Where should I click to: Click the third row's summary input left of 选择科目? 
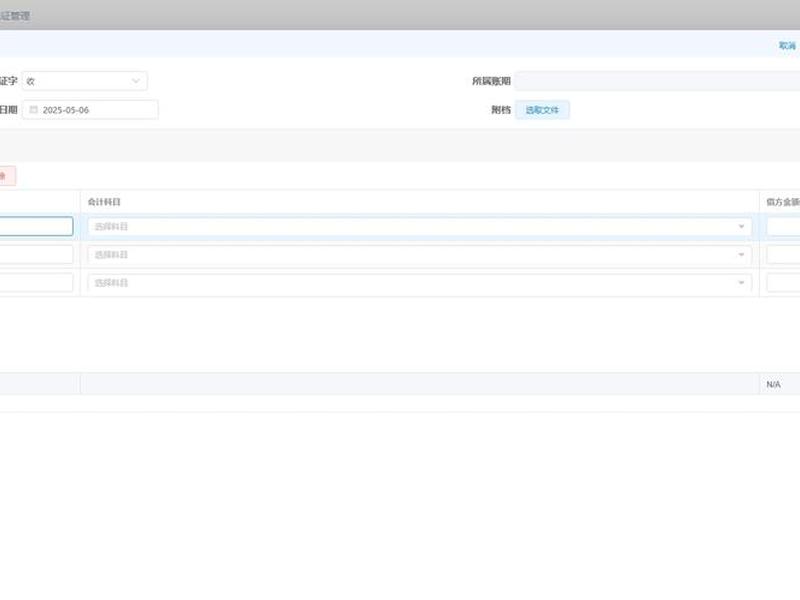coord(36,283)
